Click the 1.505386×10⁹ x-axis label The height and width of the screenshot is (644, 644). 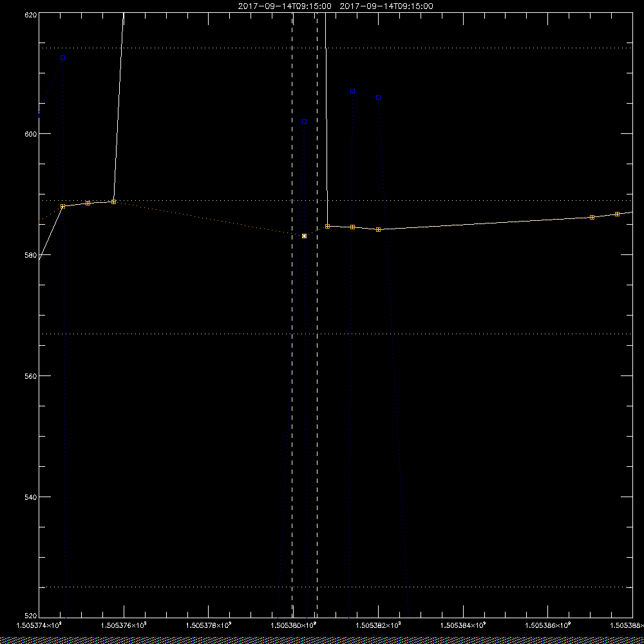coord(548,625)
